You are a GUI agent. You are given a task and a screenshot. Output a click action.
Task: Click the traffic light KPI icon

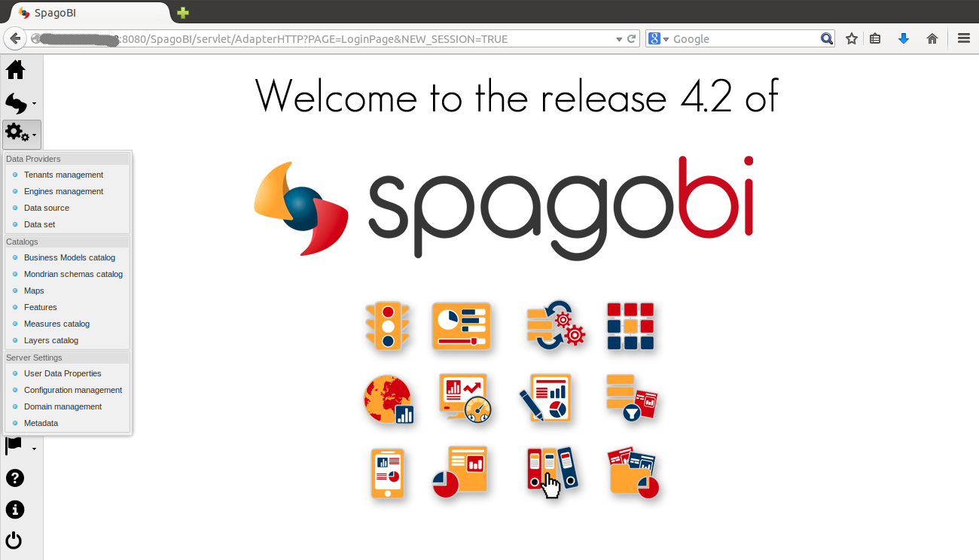click(388, 326)
